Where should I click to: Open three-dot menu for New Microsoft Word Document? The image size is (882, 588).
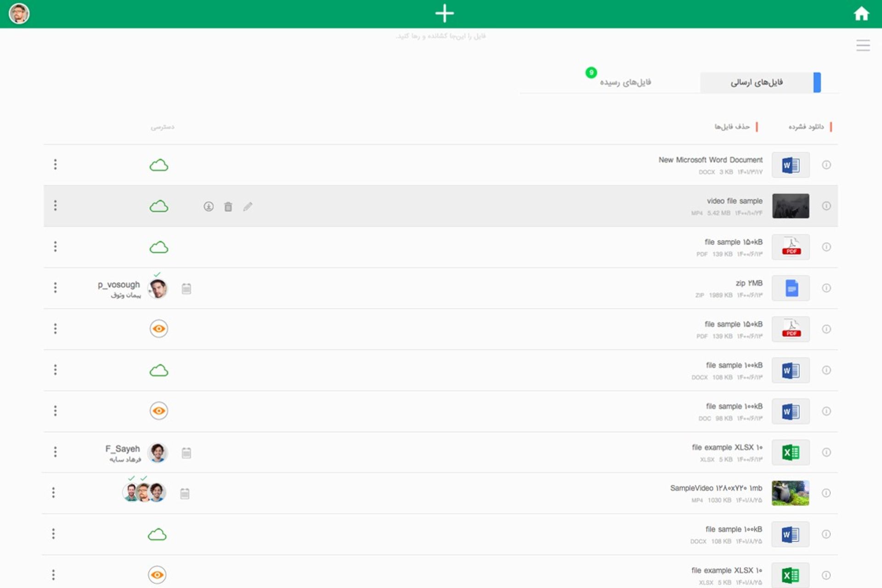(55, 164)
